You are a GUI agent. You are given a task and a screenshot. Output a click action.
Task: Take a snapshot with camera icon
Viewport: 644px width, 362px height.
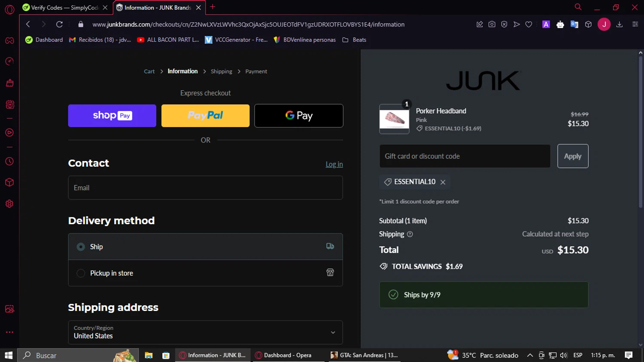[492, 24]
